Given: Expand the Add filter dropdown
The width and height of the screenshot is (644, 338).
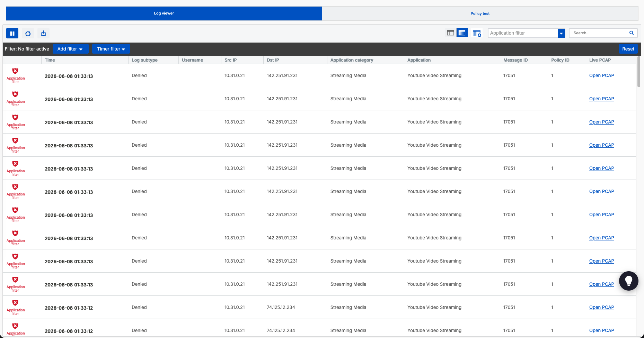Looking at the screenshot, I should [x=70, y=49].
